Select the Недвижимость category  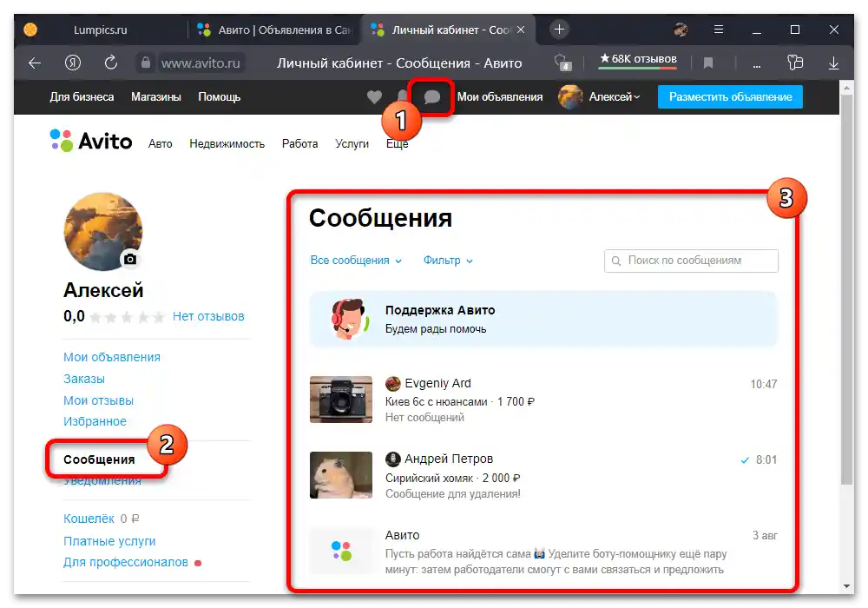point(227,143)
